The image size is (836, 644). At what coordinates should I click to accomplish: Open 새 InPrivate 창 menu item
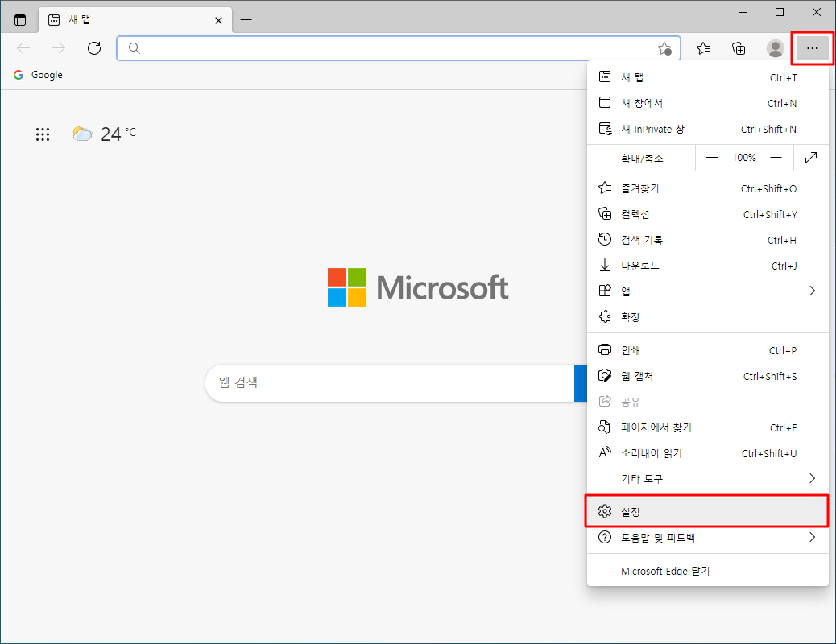707,129
